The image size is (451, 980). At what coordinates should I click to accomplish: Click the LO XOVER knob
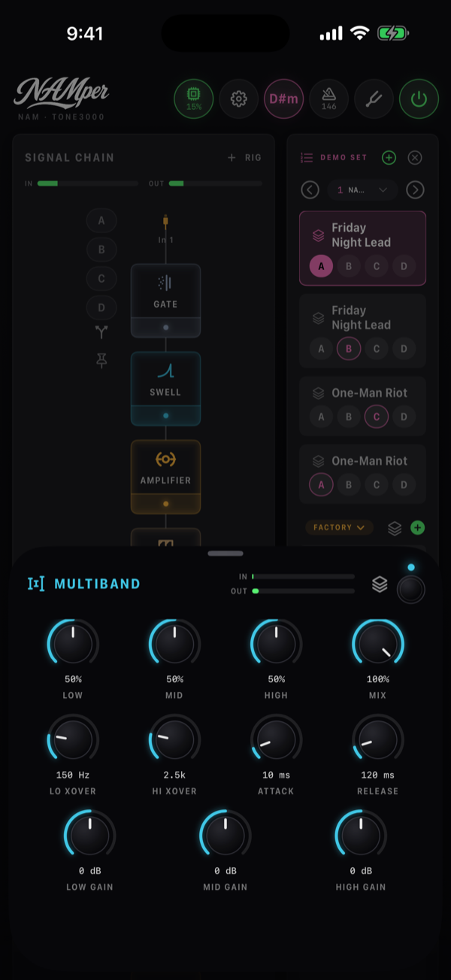click(73, 740)
